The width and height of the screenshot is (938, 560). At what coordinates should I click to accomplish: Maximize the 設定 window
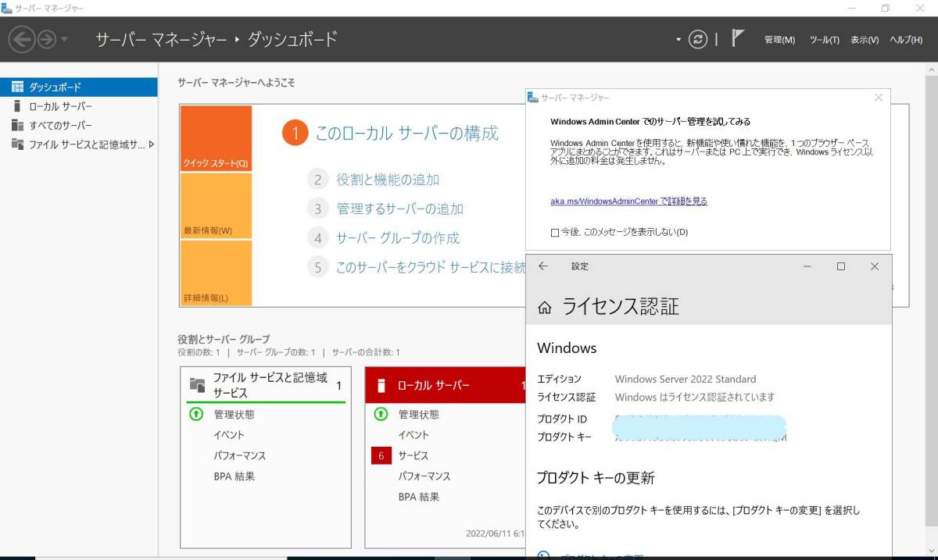pos(841,266)
